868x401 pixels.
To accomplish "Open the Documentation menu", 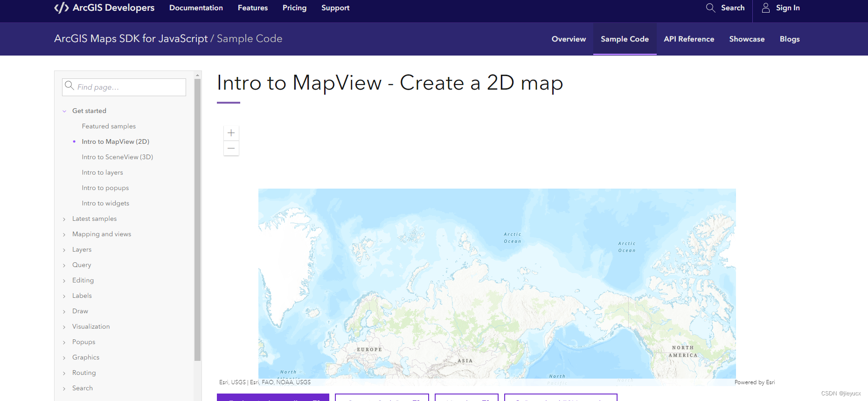I will click(196, 8).
